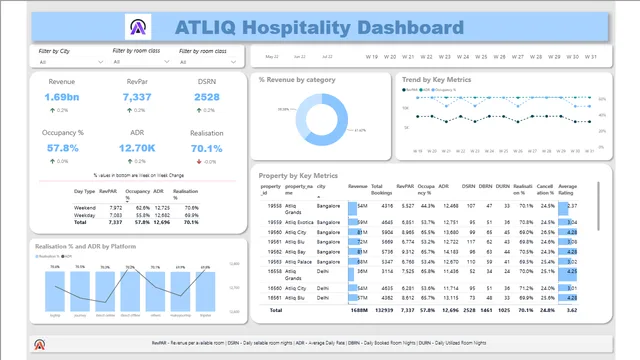640x360 pixels.
Task: Click the DSRN column header in property table
Action: (468, 186)
